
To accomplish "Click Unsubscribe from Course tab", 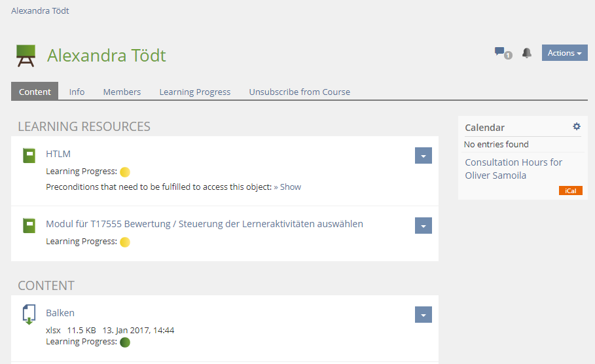I will click(299, 92).
